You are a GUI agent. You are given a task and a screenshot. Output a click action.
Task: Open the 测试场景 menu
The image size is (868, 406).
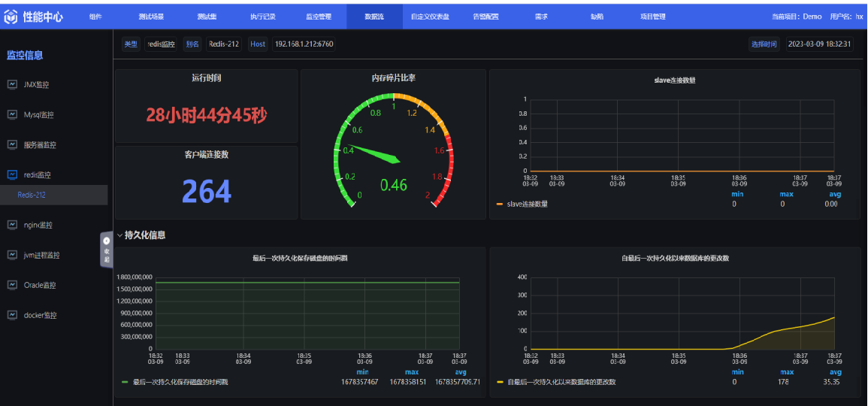tap(151, 17)
